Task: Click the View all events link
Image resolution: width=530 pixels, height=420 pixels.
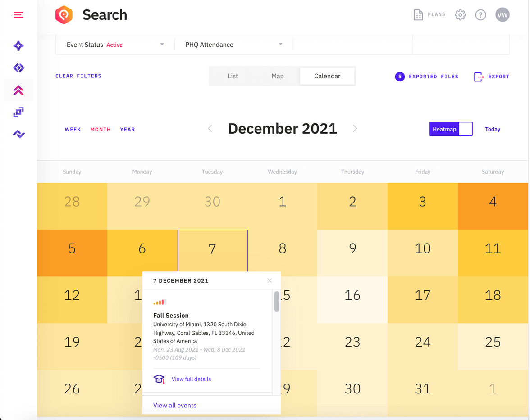Action: coord(175,405)
